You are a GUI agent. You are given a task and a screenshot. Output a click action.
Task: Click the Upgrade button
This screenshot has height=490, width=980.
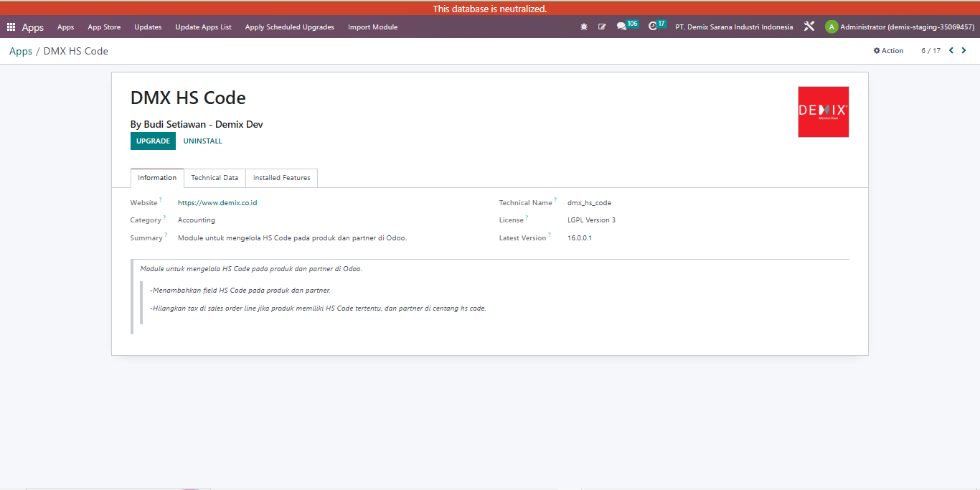coord(153,141)
